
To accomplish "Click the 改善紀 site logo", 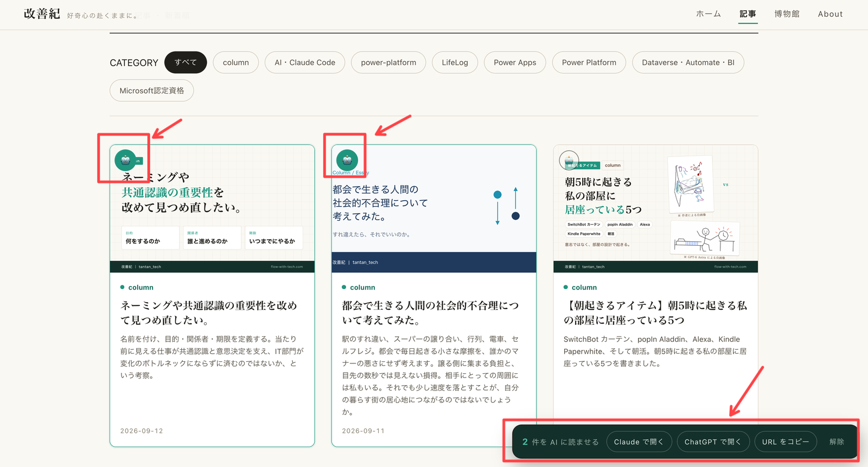I will [42, 14].
